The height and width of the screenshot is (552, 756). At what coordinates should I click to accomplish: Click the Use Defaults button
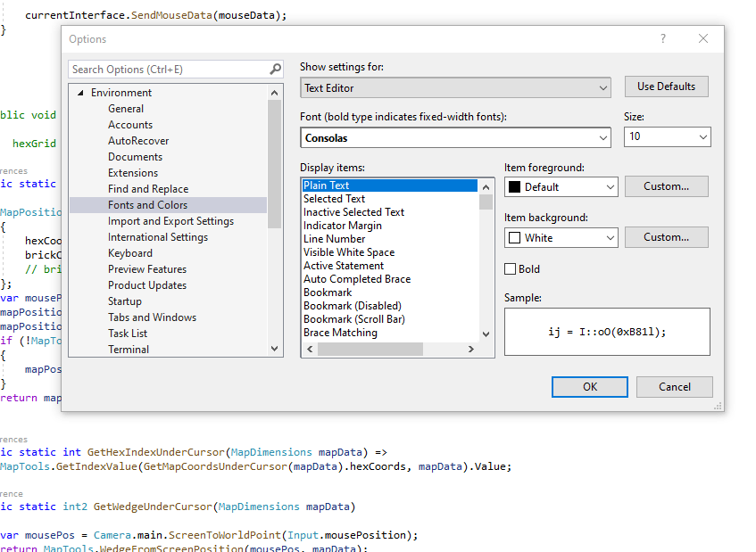coord(666,87)
